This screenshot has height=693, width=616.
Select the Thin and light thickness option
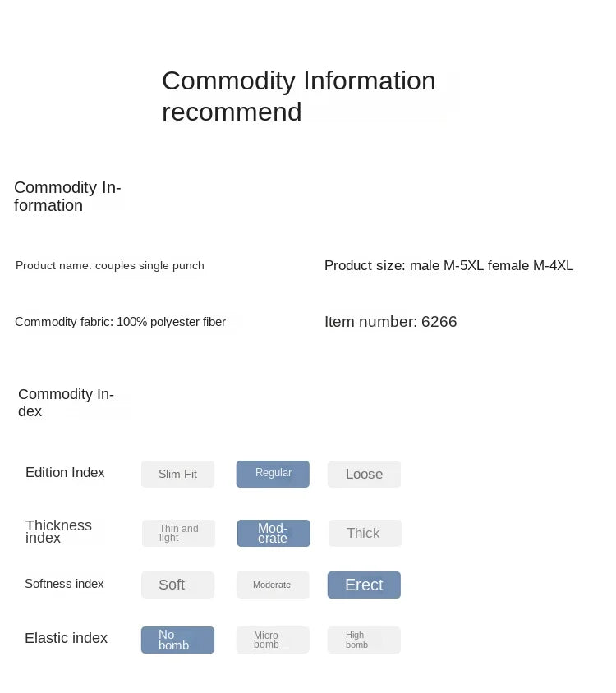click(178, 533)
